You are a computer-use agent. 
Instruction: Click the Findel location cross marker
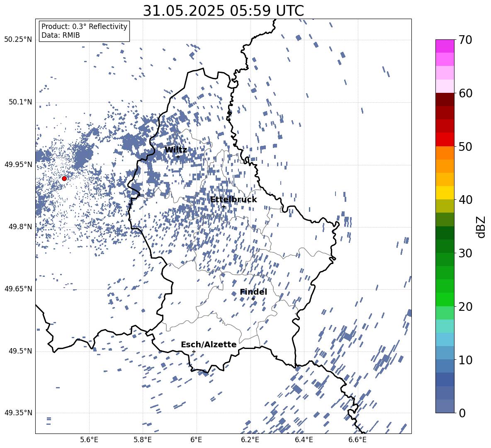click(x=253, y=299)
